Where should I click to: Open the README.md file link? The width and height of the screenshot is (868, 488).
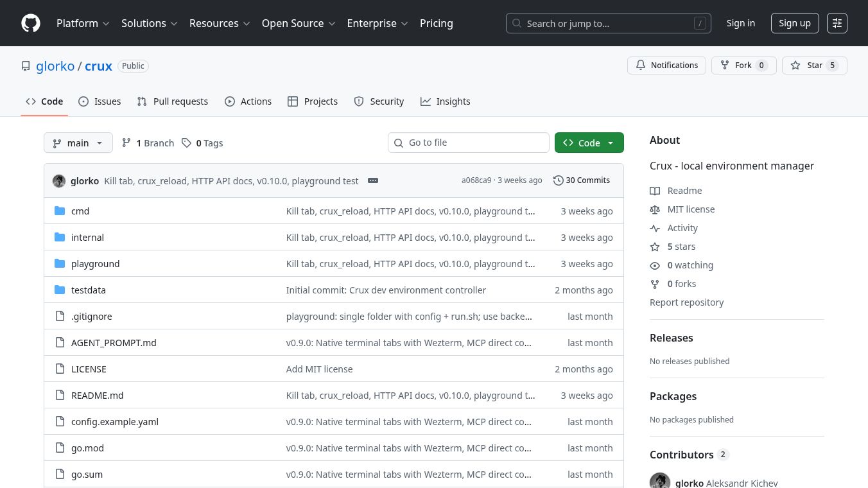(97, 396)
